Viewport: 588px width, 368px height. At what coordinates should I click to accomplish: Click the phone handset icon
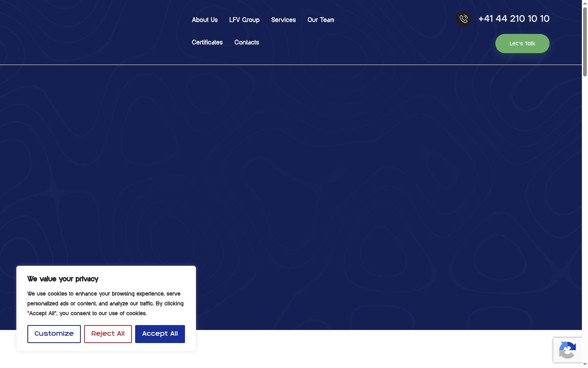pos(463,19)
